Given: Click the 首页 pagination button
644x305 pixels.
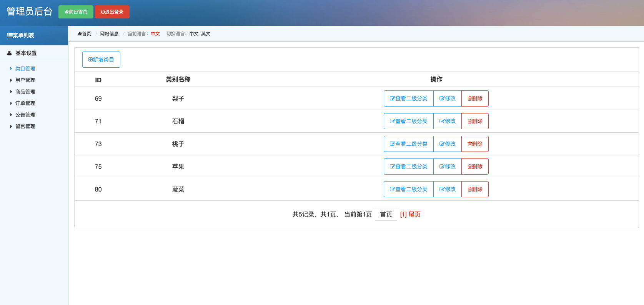Looking at the screenshot, I should coord(386,214).
